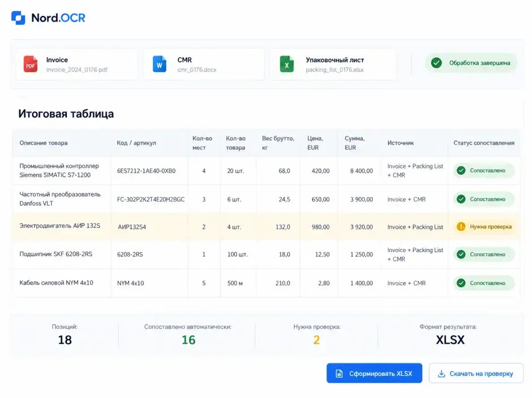Click the Итоговая таблица heading
The image size is (532, 398).
[x=66, y=114]
